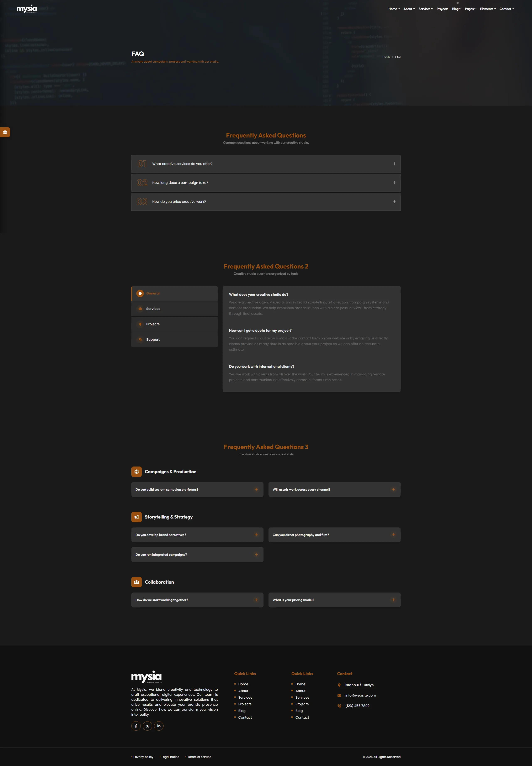Viewport: 532px width, 766px height.
Task: Click the location pin icon in footer
Action: pos(339,685)
